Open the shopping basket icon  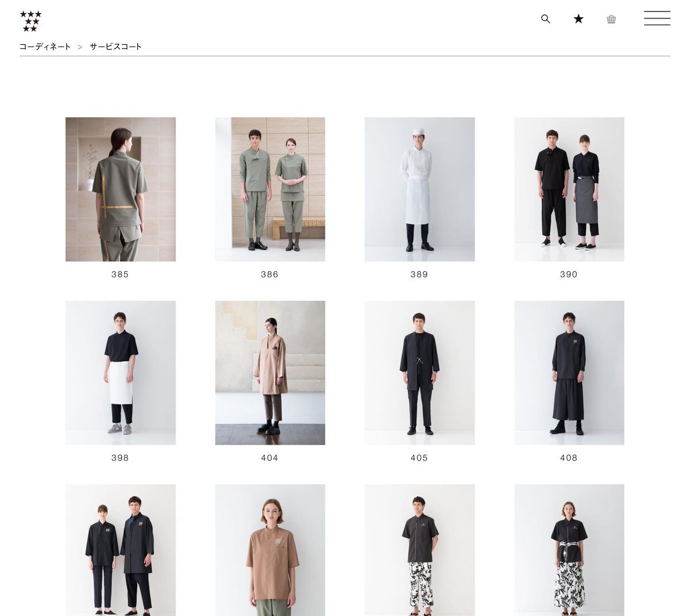[x=611, y=19]
